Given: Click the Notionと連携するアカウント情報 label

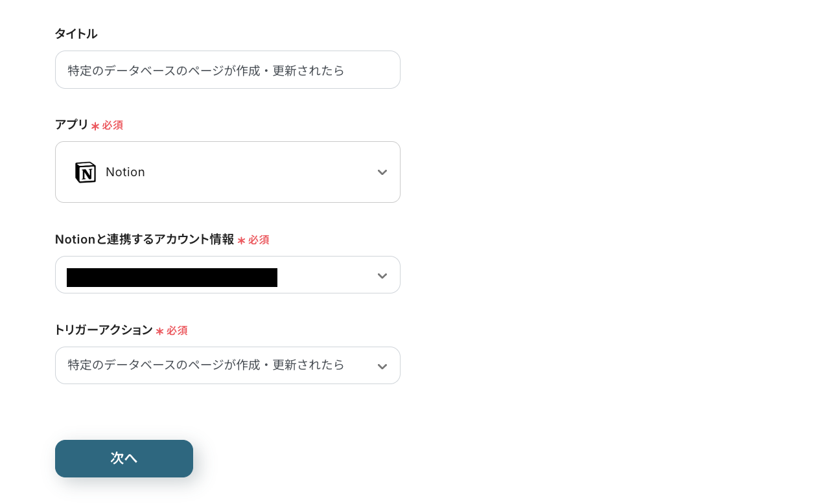Looking at the screenshot, I should pos(144,239).
